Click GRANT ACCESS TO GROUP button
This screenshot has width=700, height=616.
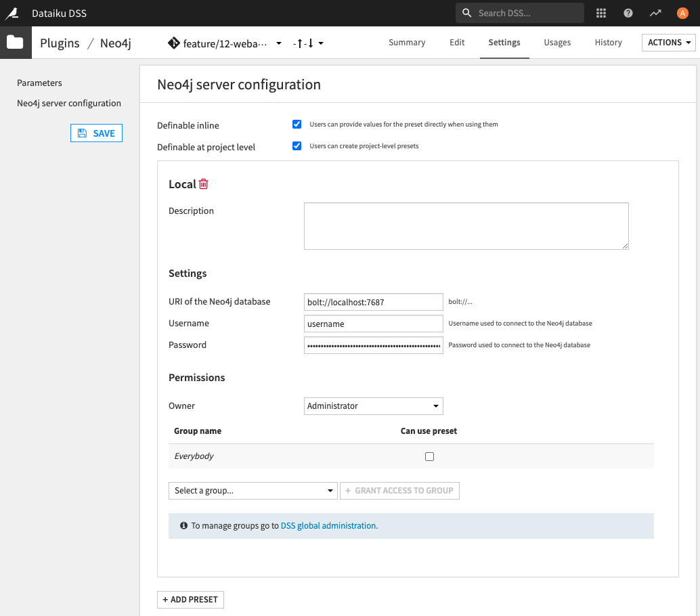[399, 491]
